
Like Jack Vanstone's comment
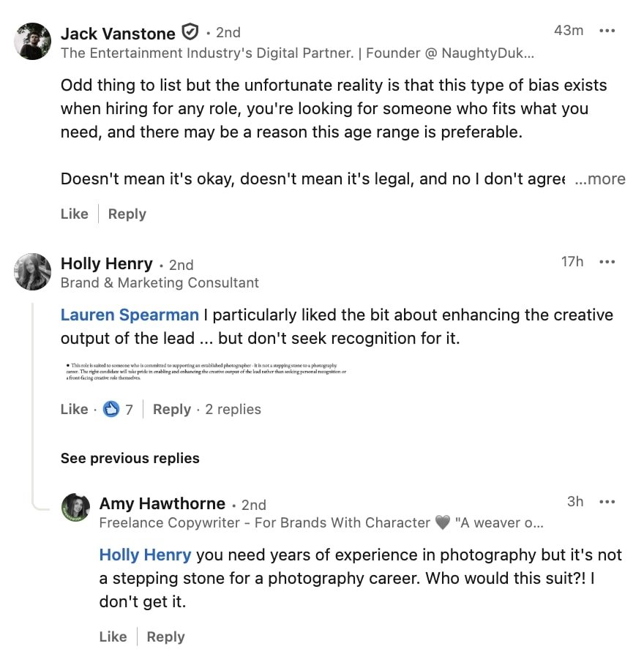(x=73, y=214)
